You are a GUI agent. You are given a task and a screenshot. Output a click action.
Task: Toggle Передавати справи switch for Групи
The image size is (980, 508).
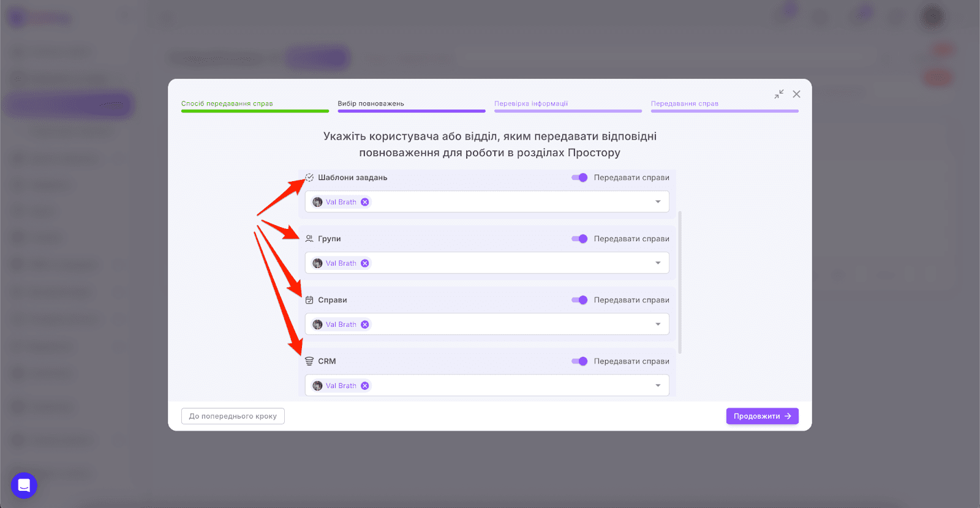click(x=579, y=239)
